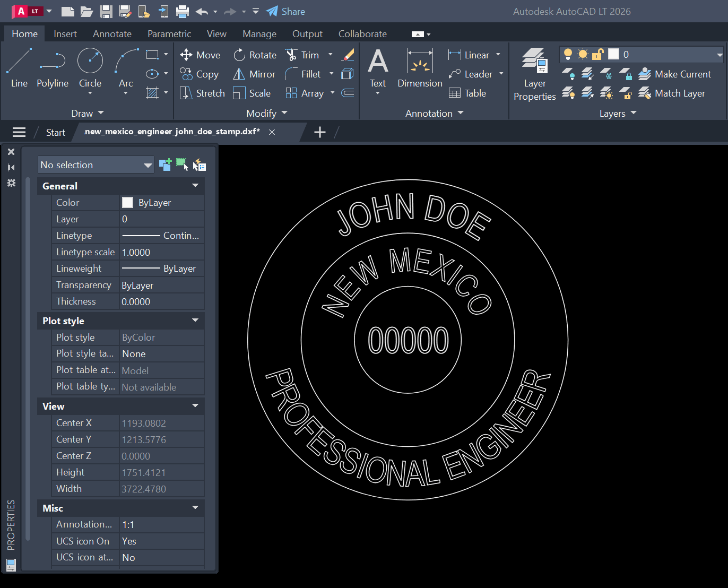Click Match Layer button

click(x=672, y=93)
